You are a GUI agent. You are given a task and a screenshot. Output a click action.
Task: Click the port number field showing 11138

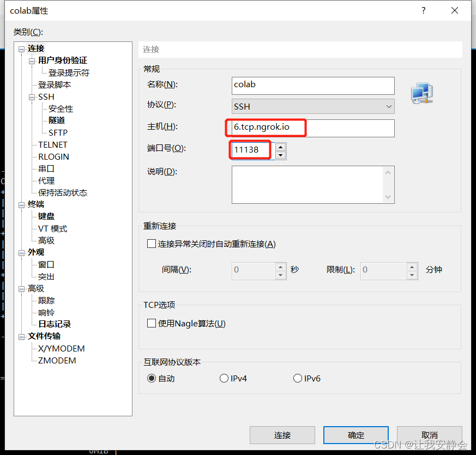tap(253, 151)
